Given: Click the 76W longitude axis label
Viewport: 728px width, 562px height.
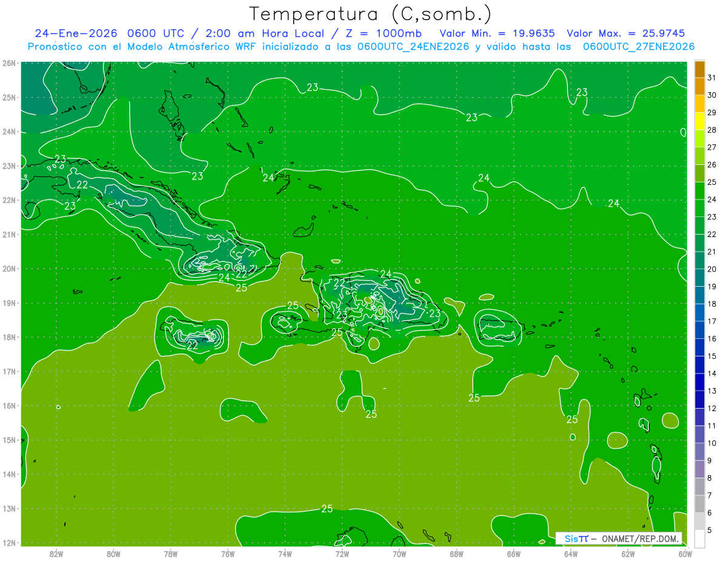Looking at the screenshot, I should pos(228,553).
